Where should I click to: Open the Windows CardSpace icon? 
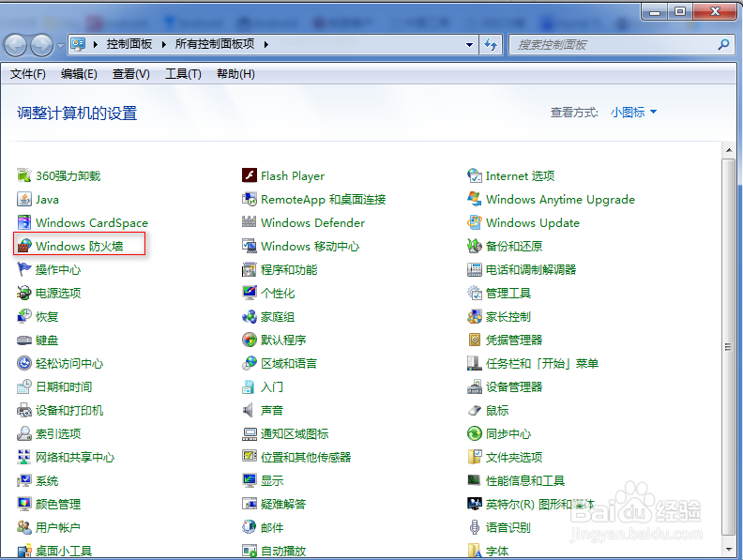tap(24, 222)
